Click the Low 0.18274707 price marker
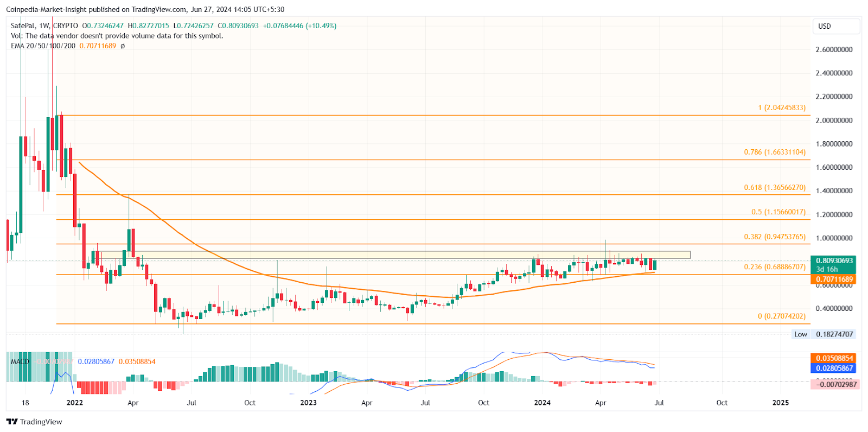 (x=824, y=334)
